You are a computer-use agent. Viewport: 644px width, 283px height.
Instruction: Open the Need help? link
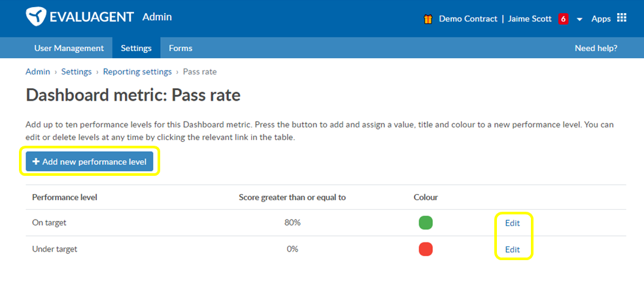596,48
